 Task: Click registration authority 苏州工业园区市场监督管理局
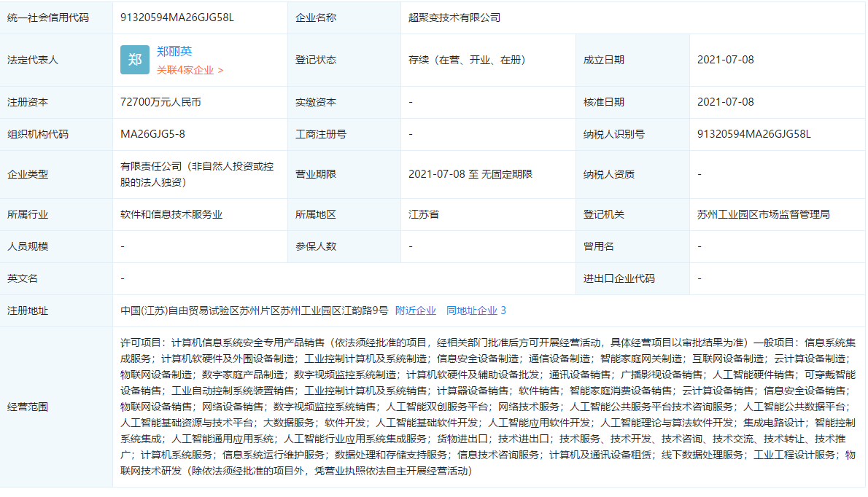tap(763, 214)
